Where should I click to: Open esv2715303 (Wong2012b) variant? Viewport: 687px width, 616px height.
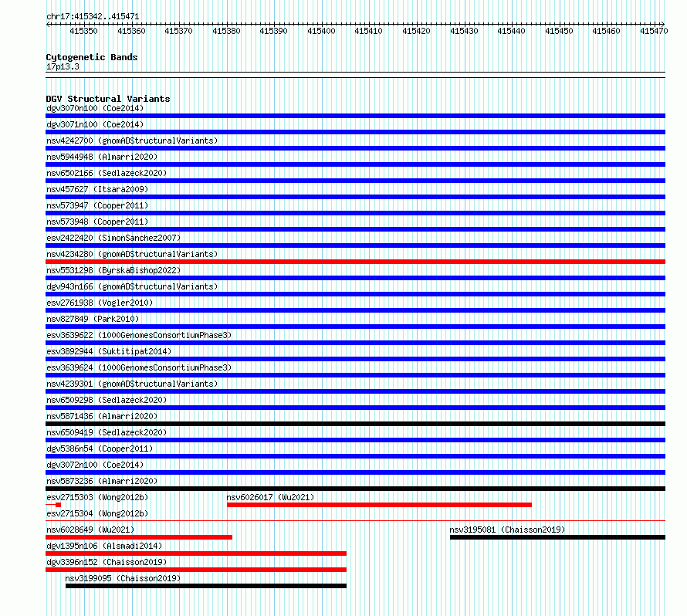97,497
